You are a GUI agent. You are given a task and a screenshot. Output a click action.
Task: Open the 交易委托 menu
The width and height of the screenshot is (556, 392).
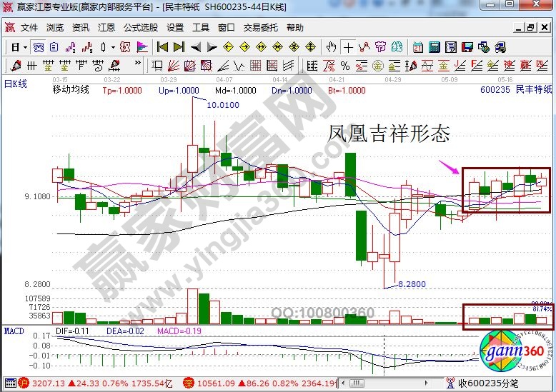260,28
